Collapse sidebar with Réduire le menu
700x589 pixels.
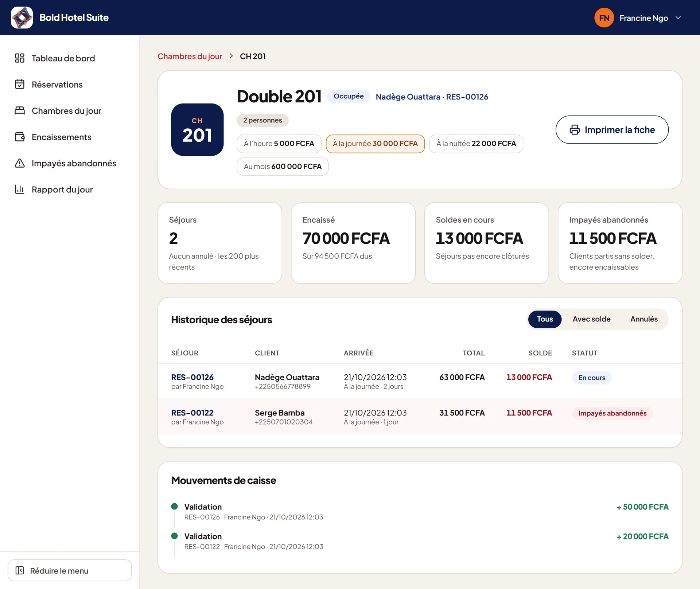[70, 570]
